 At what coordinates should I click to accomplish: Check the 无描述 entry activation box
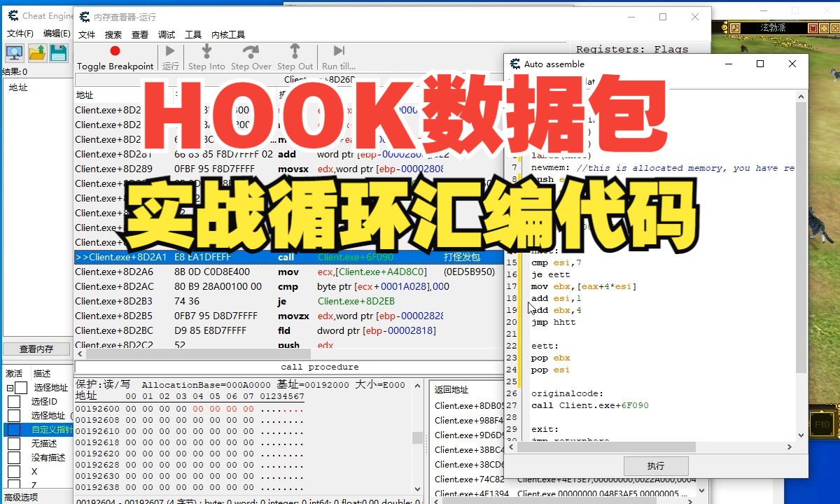pyautogui.click(x=14, y=442)
